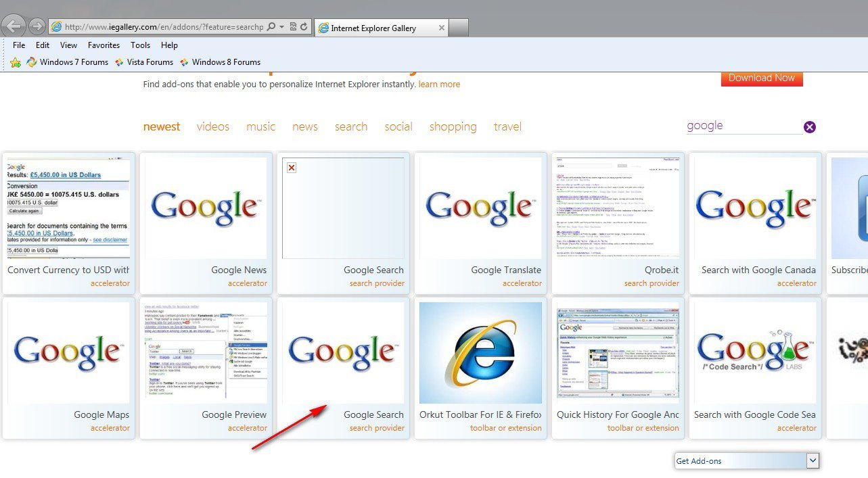Toggle the Compatibility View icon in address bar
The width and height of the screenshot is (868, 478).
pos(293,27)
